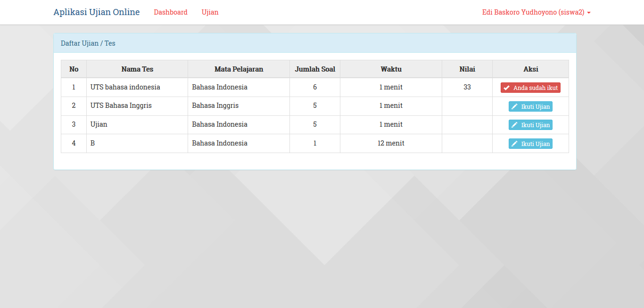Click the checkmark icon on Anda sudah ikut button
Screen dimensions: 644x308
click(x=506, y=87)
